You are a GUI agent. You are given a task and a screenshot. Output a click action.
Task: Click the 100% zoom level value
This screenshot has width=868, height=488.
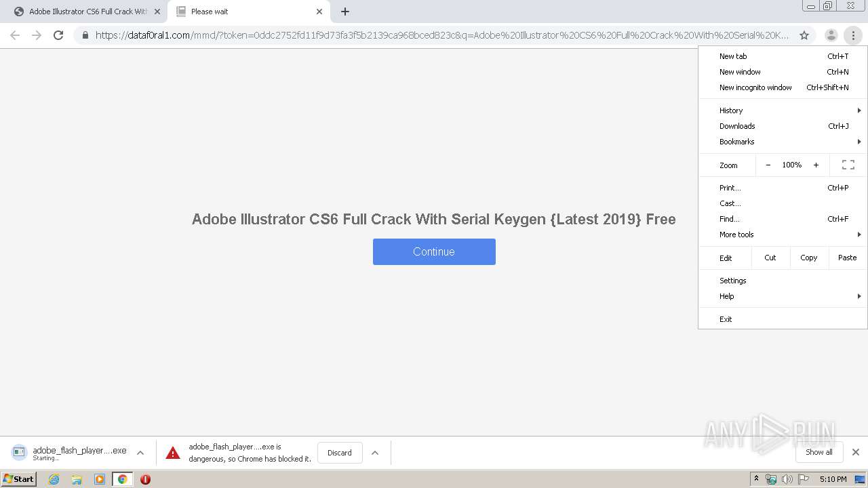click(x=791, y=165)
